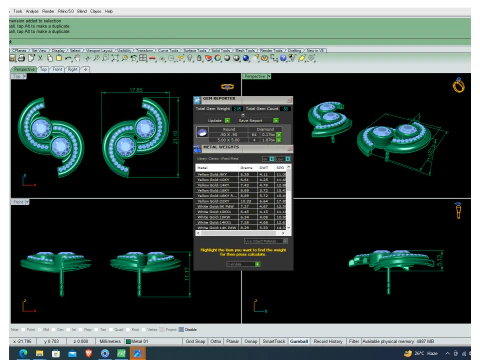Click the green Update button in Gem Reporter

coord(227,120)
